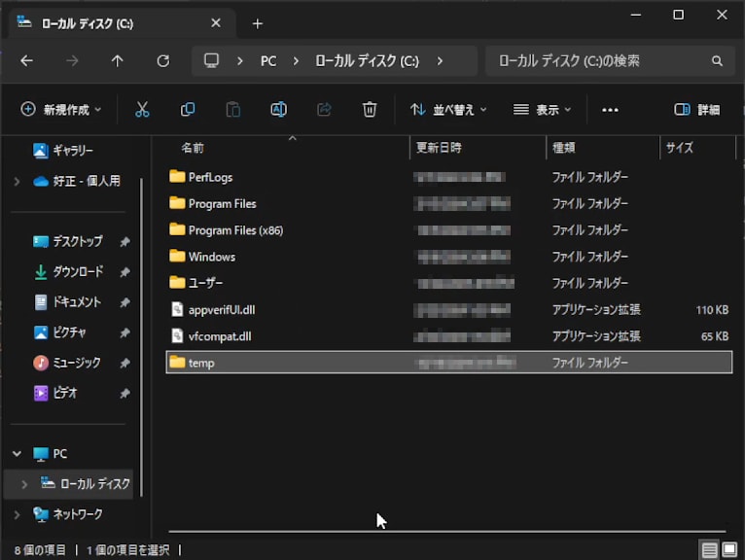Expand the 好正 - 個人用 OneDrive node
Screen dimensions: 745x560
[18, 181]
